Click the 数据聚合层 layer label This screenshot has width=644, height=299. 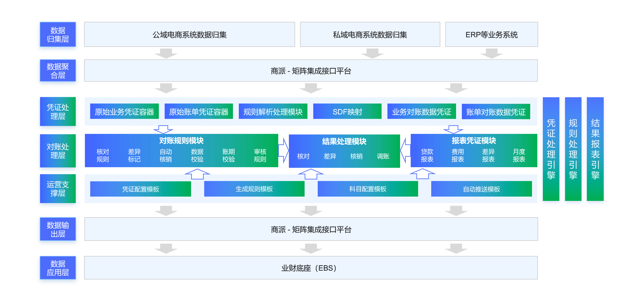pyautogui.click(x=58, y=71)
